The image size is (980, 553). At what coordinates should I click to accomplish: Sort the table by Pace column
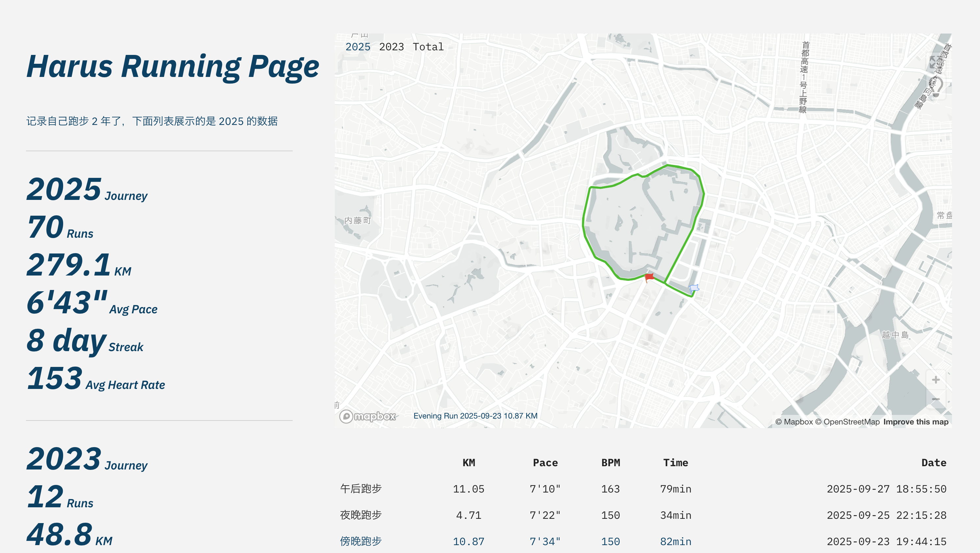click(545, 463)
